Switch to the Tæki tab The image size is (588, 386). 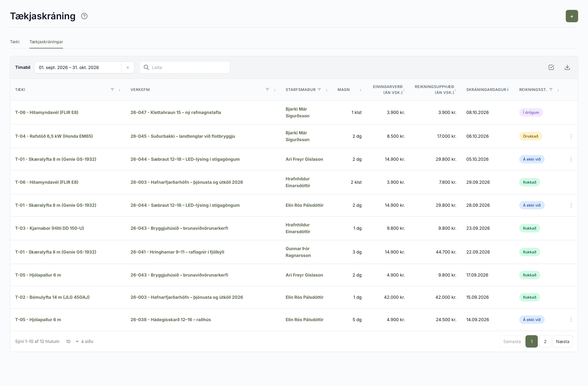coord(15,42)
